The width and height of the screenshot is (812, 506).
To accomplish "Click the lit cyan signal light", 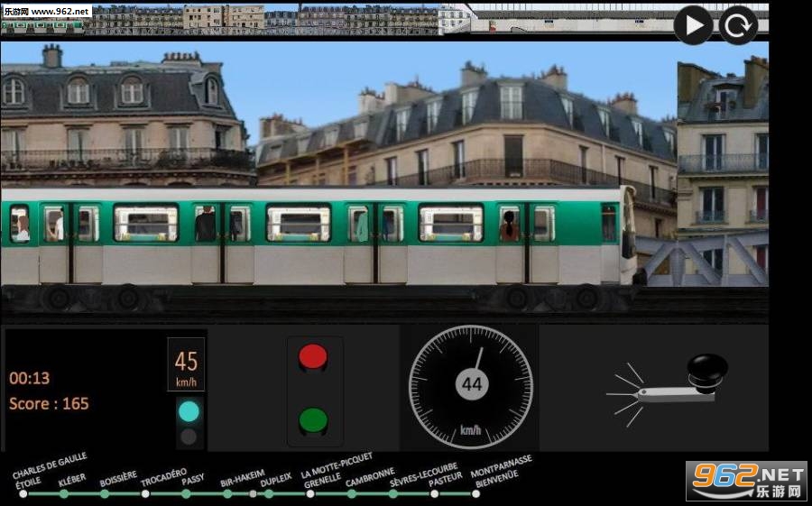I will (x=189, y=411).
